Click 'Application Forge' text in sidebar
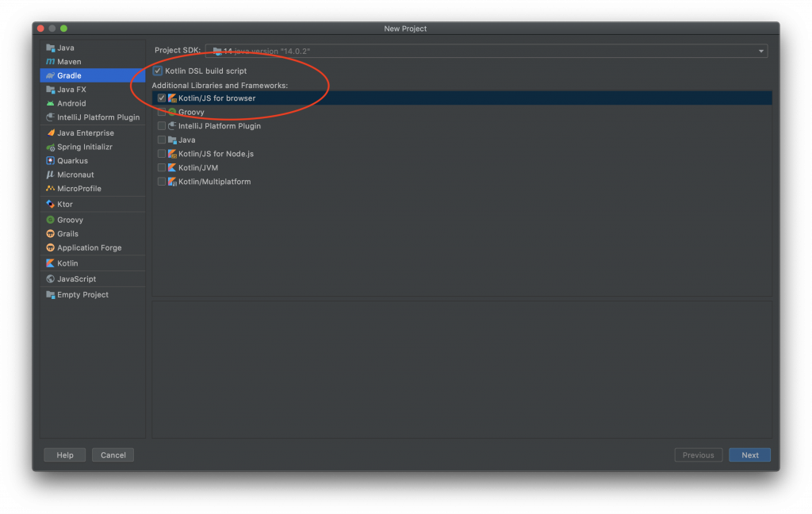This screenshot has width=812, height=514. (x=90, y=247)
